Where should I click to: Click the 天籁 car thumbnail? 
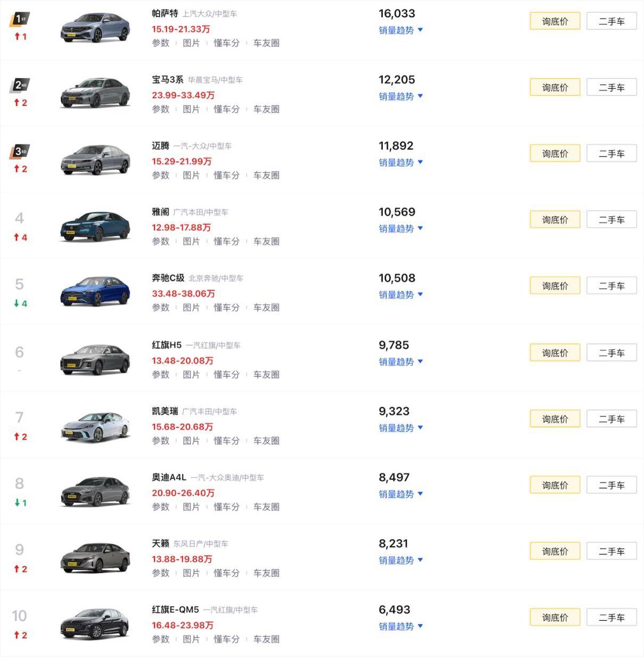click(x=95, y=557)
